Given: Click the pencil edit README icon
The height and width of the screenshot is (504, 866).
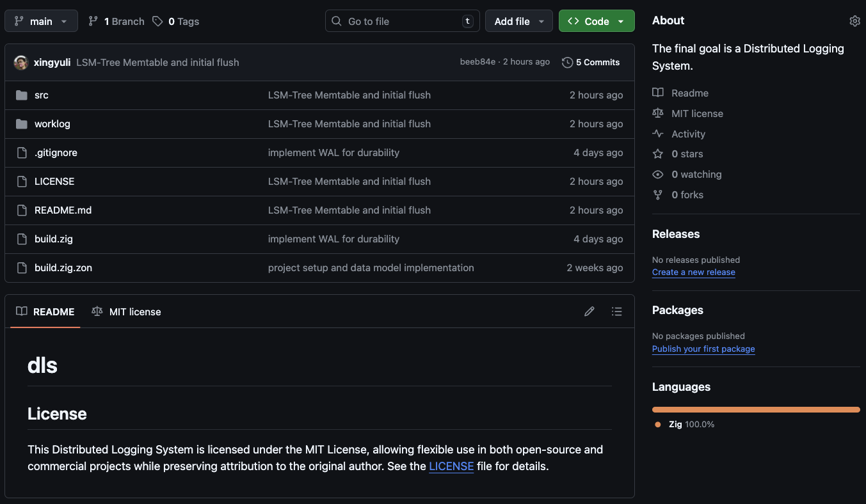Looking at the screenshot, I should [589, 311].
